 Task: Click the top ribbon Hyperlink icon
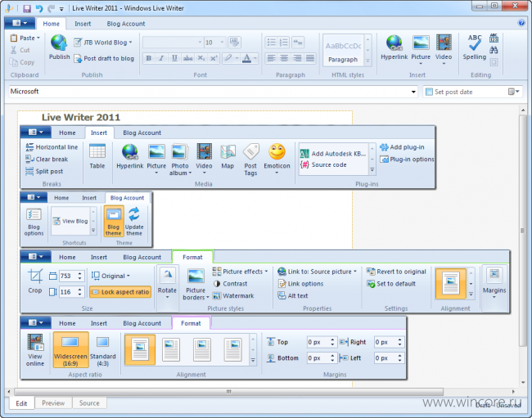[x=394, y=43]
